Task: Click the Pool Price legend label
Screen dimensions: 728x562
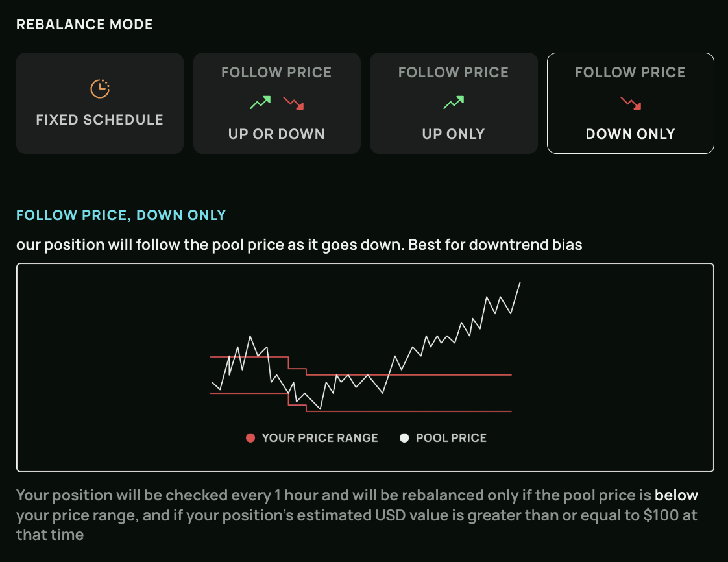Action: (451, 438)
